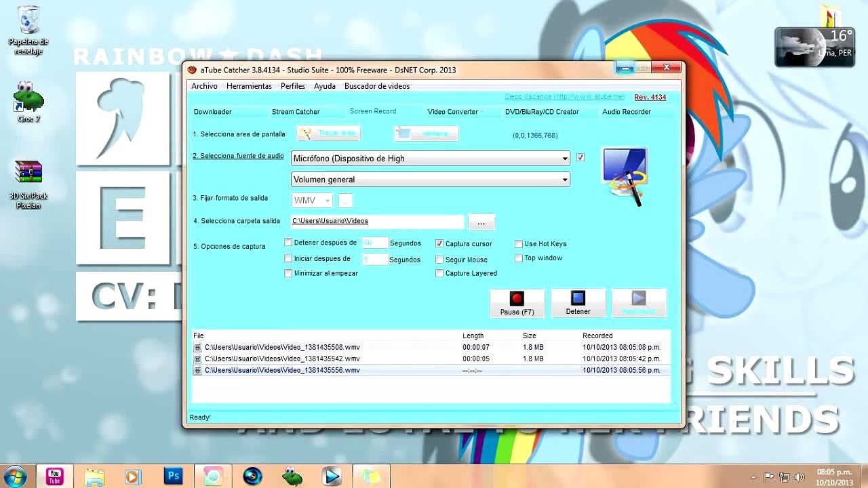The image size is (868, 488).
Task: Switch to the Stream Catcher tab
Action: (296, 112)
